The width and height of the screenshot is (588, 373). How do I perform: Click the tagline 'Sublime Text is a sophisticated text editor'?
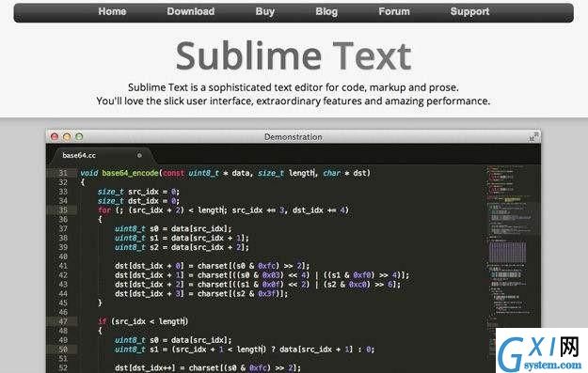pyautogui.click(x=294, y=87)
